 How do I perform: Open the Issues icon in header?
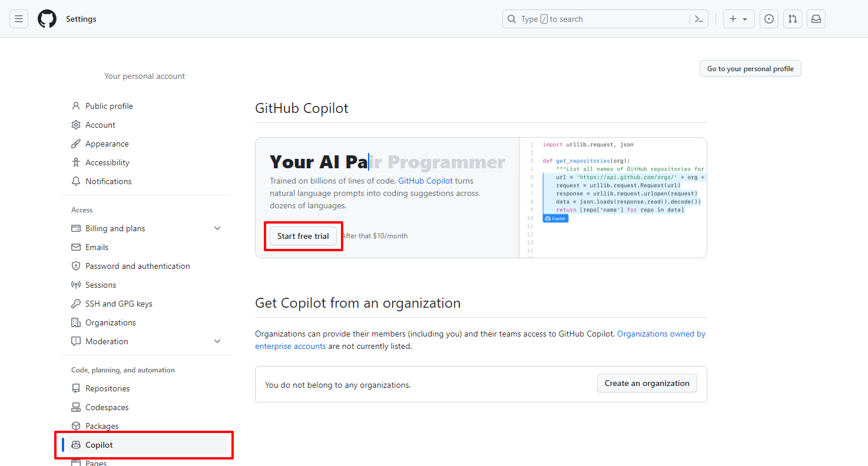click(x=769, y=19)
